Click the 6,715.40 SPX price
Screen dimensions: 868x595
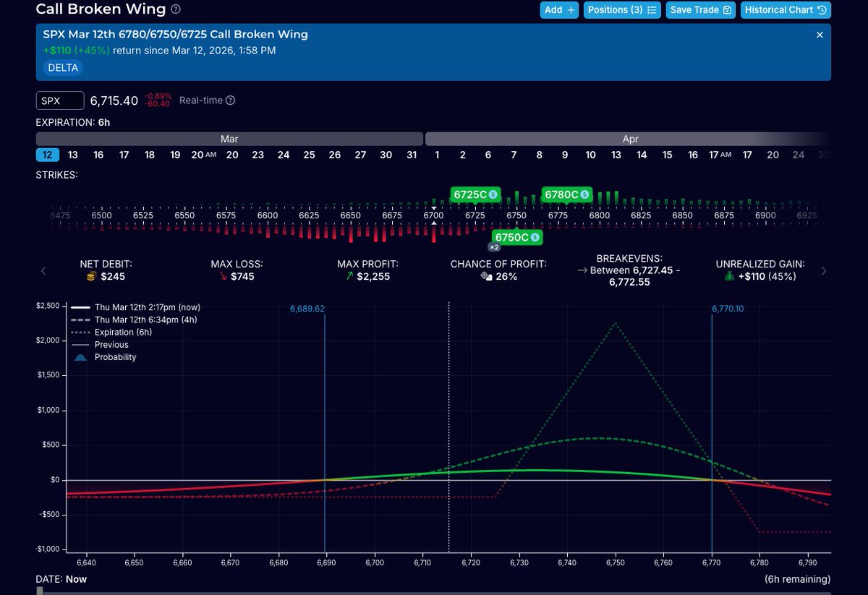(114, 100)
